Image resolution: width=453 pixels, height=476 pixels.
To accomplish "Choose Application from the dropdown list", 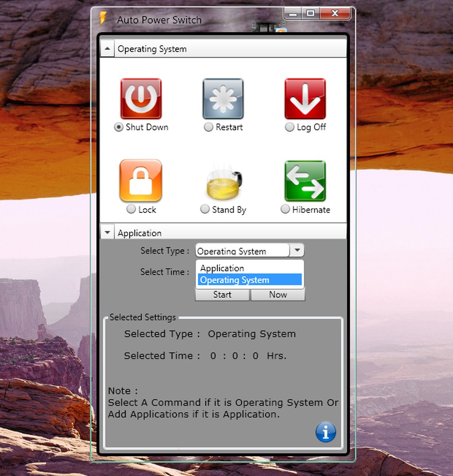I will pyautogui.click(x=250, y=268).
